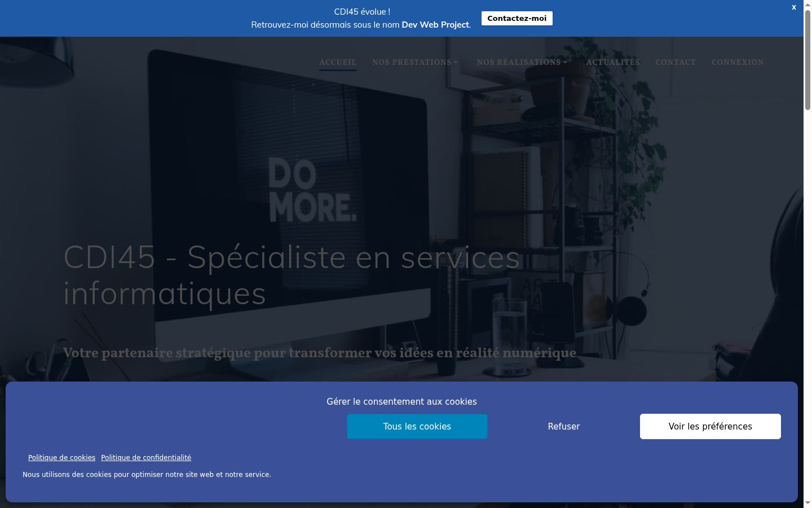The height and width of the screenshot is (508, 812).
Task: Click the 'CDI45 évolue !' banner text
Action: [362, 11]
